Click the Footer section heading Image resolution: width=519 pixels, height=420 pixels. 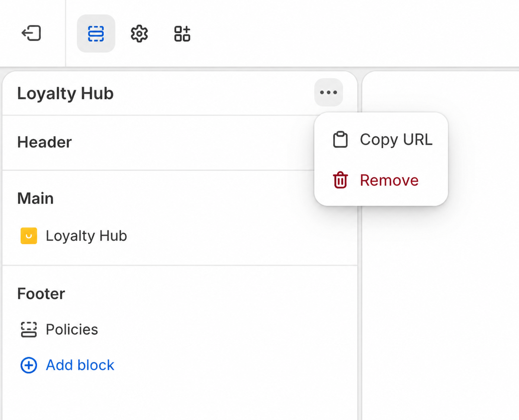[41, 294]
